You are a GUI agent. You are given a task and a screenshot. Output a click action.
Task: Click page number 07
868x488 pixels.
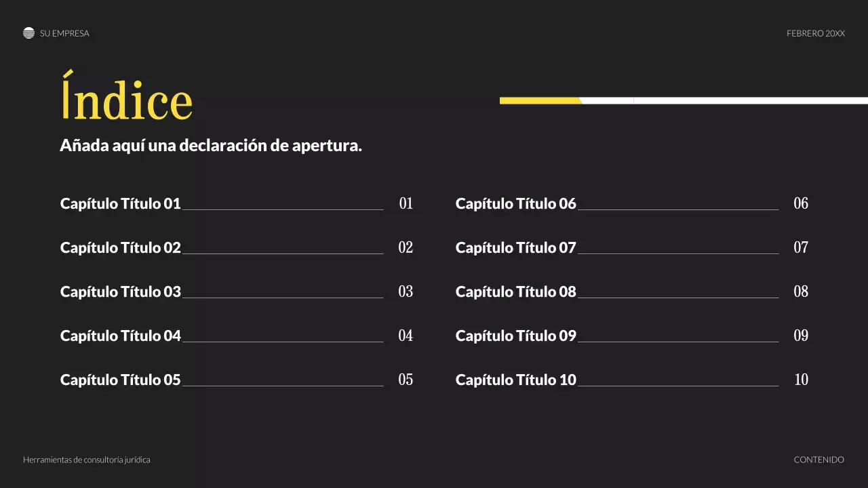coord(801,247)
